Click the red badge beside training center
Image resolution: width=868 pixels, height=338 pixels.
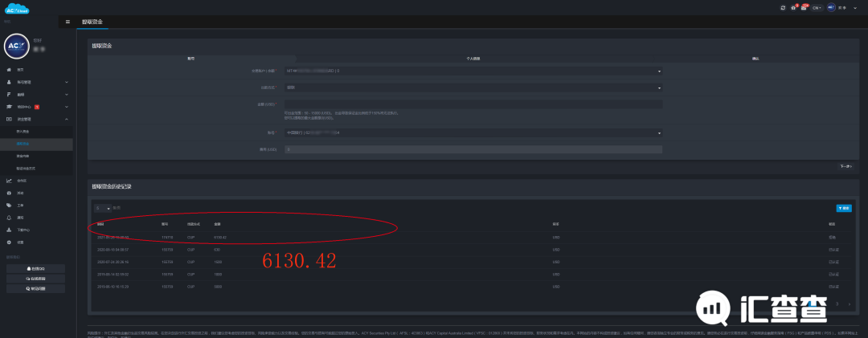click(36, 107)
